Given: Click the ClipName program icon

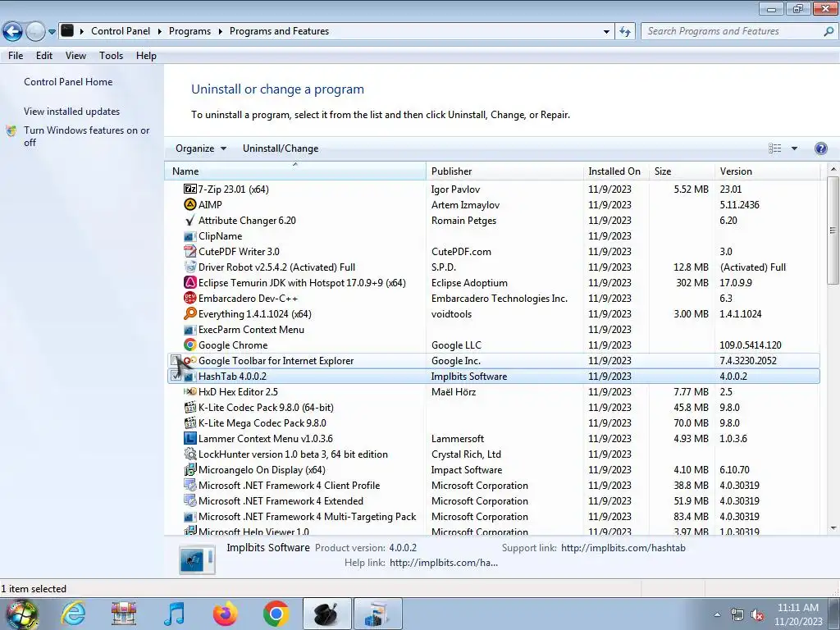Looking at the screenshot, I should (x=190, y=235).
